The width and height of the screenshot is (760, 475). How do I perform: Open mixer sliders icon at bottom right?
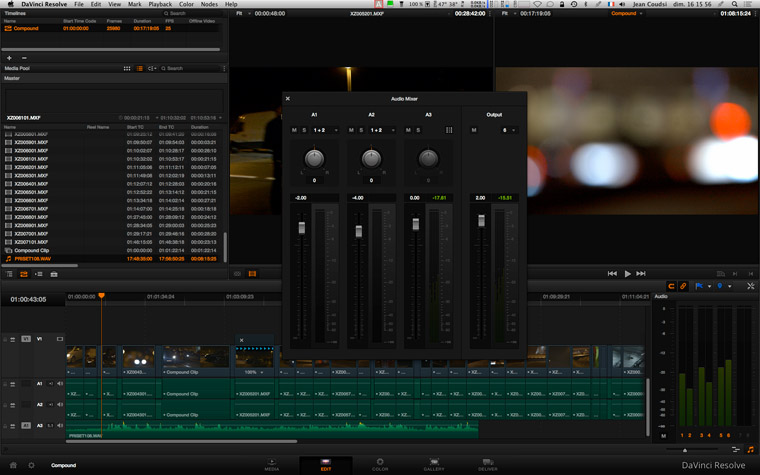click(736, 450)
